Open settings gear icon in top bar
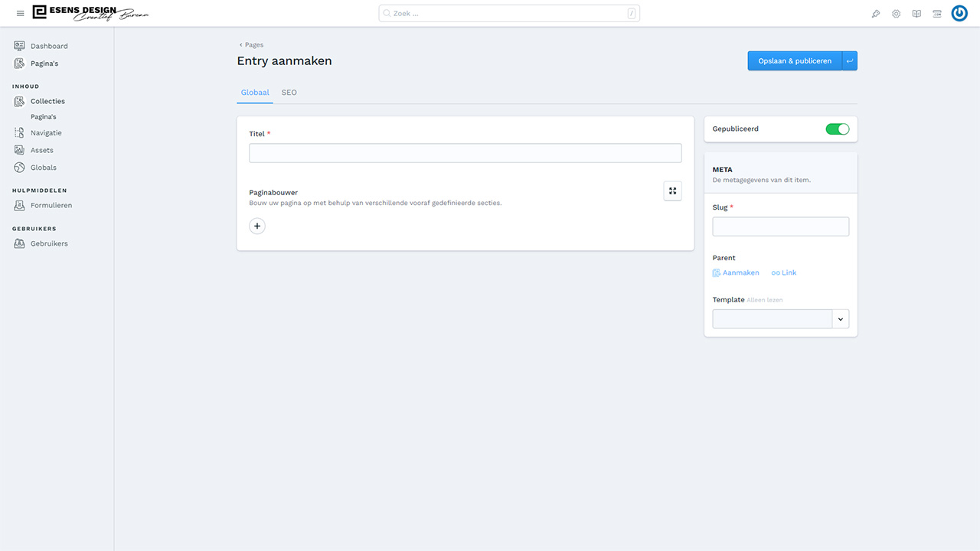The height and width of the screenshot is (551, 980). click(x=896, y=14)
